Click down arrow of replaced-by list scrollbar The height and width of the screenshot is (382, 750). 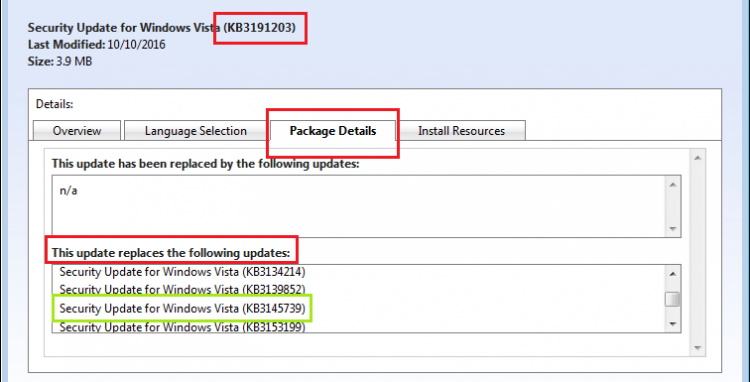(x=673, y=229)
